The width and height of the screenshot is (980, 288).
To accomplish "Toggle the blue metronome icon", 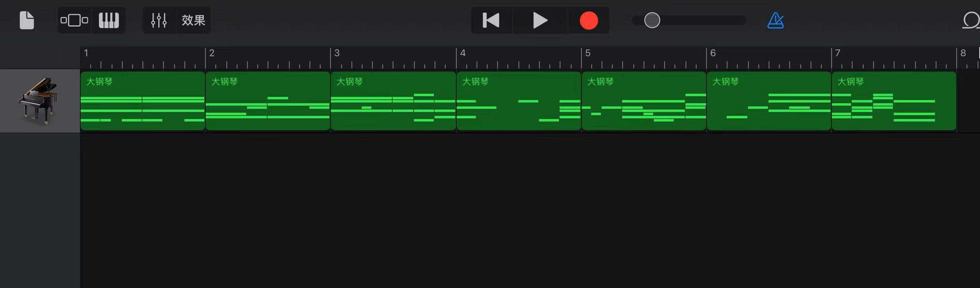I will (776, 20).
